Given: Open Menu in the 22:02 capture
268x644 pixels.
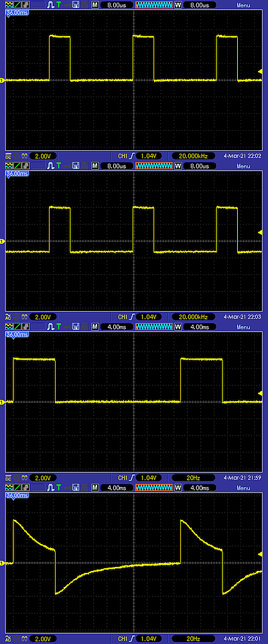Looking at the screenshot, I should 243,5.
